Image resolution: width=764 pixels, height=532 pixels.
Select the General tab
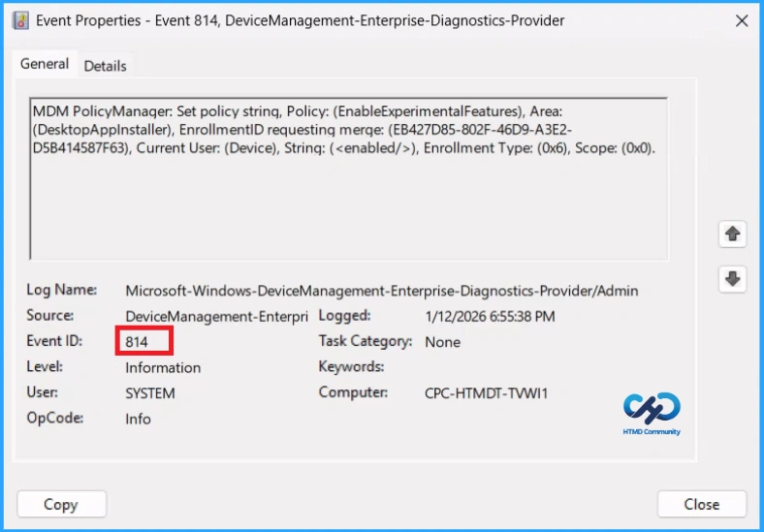tap(45, 64)
